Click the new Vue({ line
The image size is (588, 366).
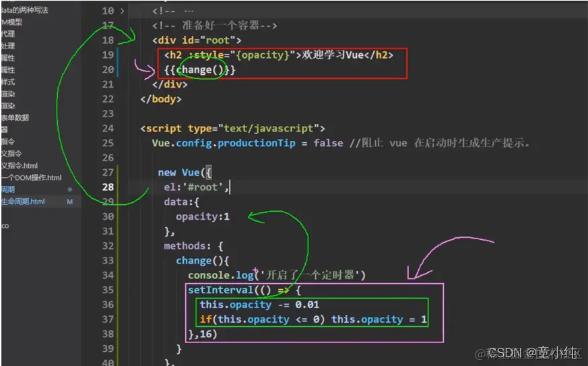click(185, 173)
